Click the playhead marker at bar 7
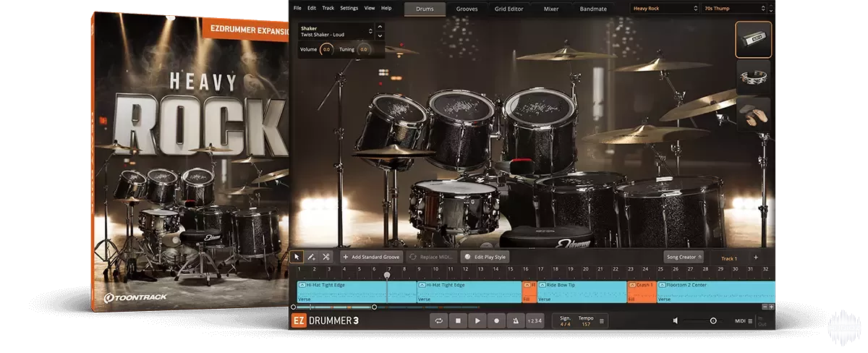868x353 pixels. pyautogui.click(x=388, y=275)
